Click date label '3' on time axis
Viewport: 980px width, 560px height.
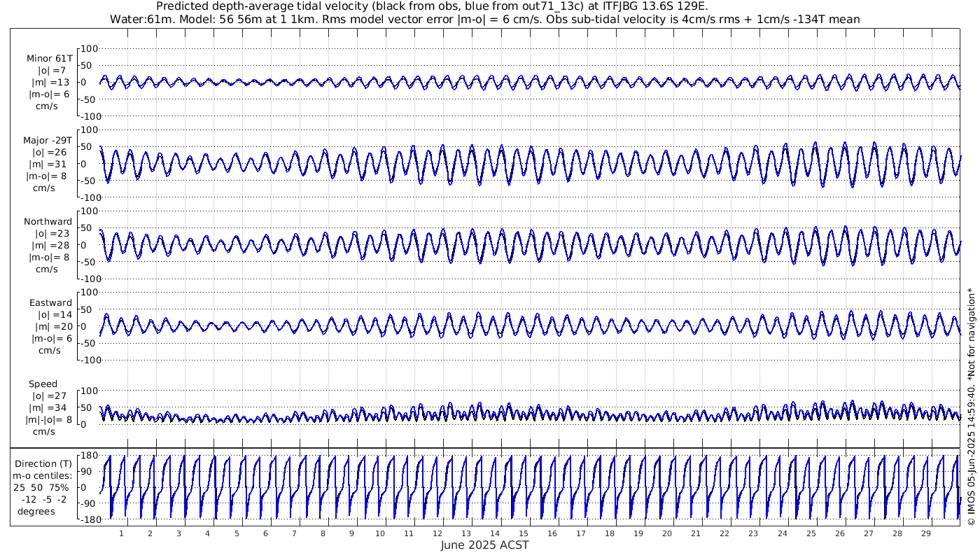click(179, 533)
